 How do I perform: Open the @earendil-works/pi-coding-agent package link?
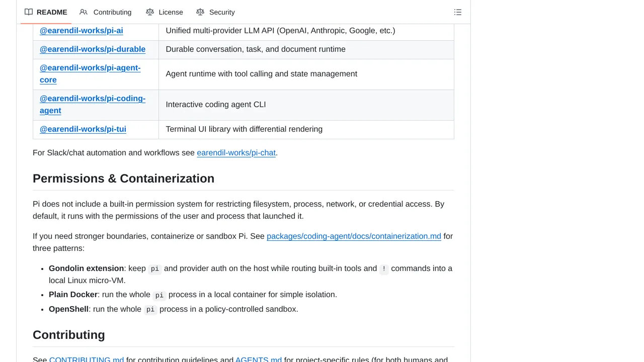pos(93,105)
